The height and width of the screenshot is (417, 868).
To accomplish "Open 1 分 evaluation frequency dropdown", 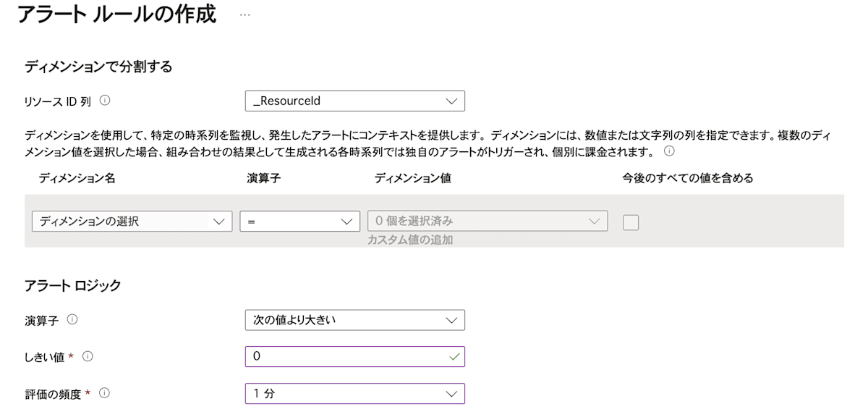I will point(355,393).
